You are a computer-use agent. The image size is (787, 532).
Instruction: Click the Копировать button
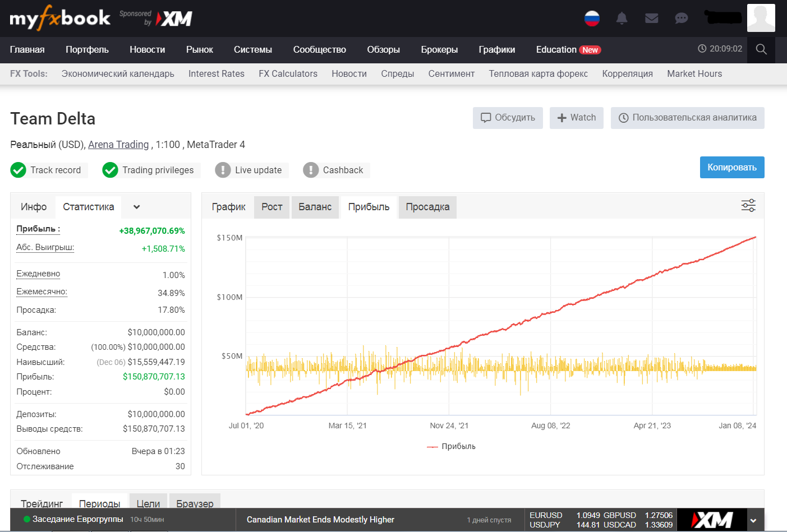point(732,167)
